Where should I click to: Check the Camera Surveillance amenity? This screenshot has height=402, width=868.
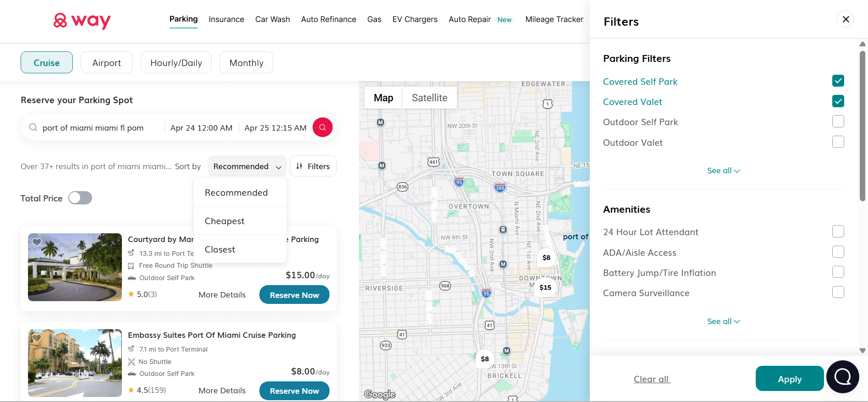838,292
